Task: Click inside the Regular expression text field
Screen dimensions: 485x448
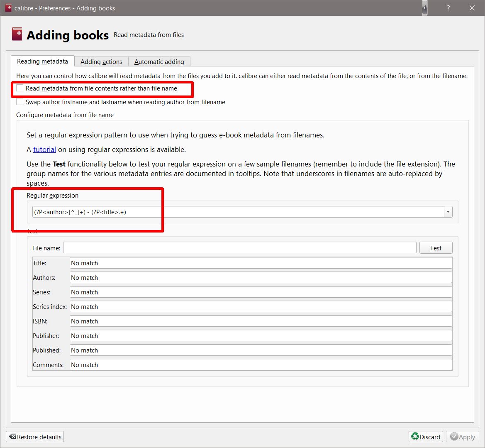Action: click(x=238, y=212)
